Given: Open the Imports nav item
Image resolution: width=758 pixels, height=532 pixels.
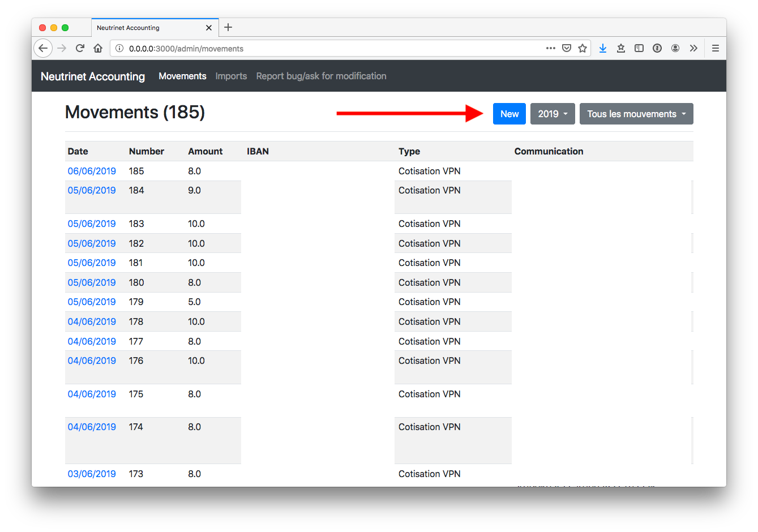Looking at the screenshot, I should point(231,76).
